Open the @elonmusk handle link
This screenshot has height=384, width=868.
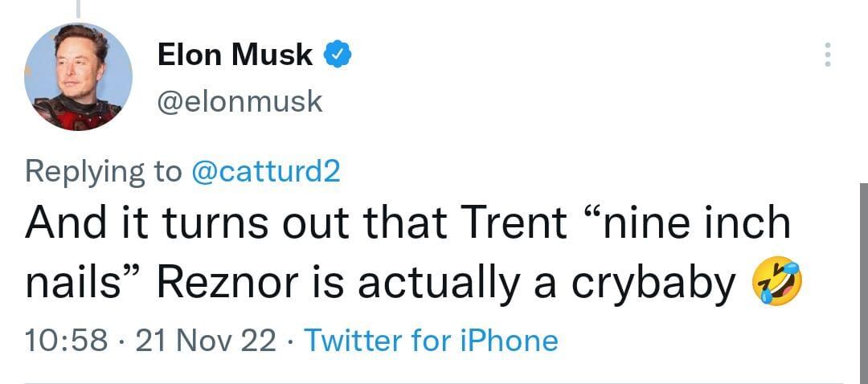240,101
